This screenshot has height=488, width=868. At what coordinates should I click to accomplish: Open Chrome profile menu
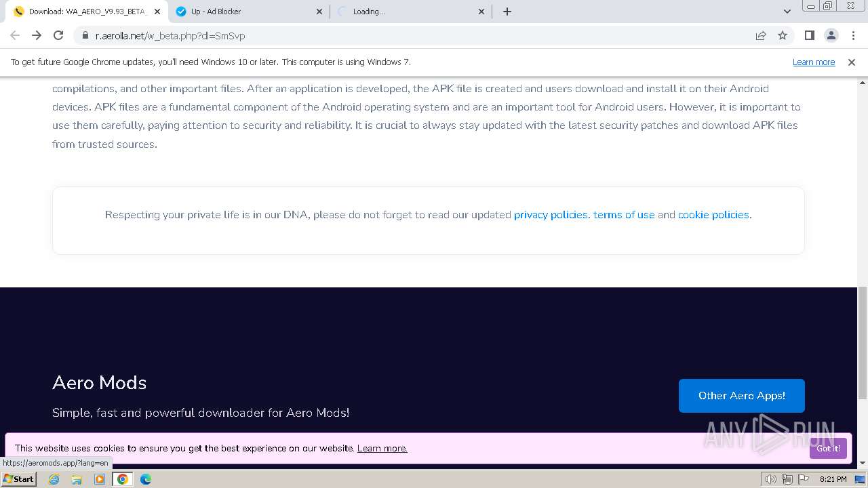point(831,35)
